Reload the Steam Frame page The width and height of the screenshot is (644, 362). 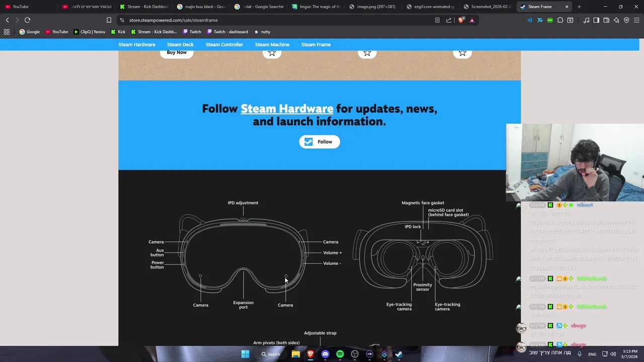(28, 20)
